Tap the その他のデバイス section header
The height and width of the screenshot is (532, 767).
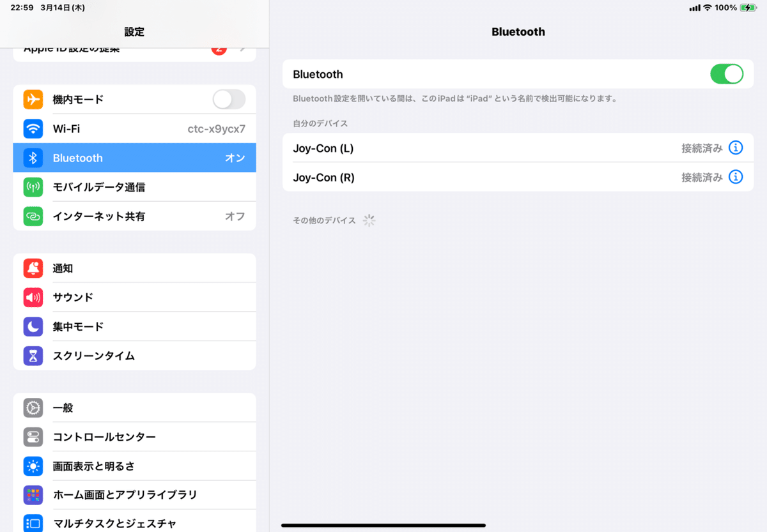(x=324, y=220)
